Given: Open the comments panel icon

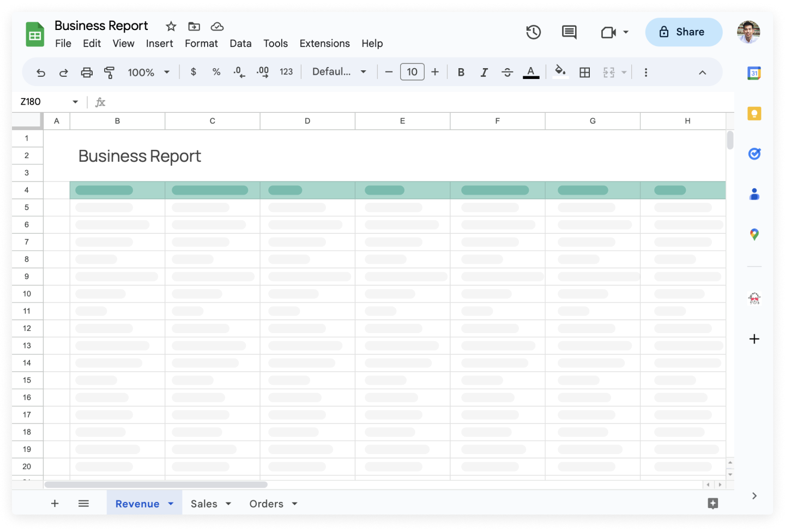Looking at the screenshot, I should pyautogui.click(x=569, y=32).
